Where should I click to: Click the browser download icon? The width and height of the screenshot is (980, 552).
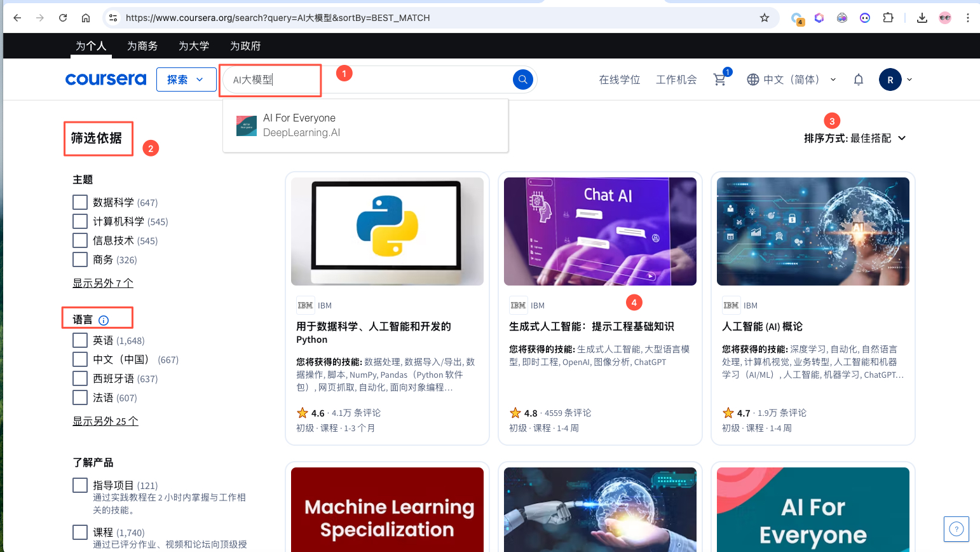(x=922, y=17)
